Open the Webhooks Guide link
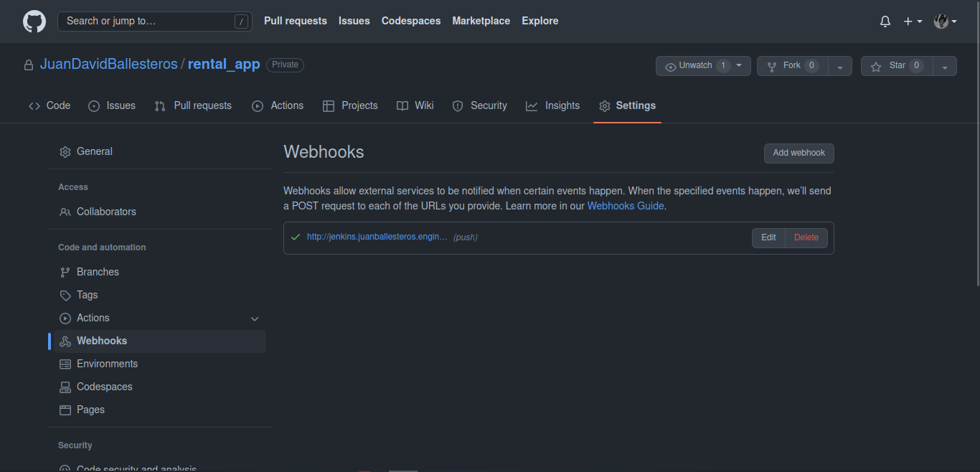 click(x=626, y=206)
